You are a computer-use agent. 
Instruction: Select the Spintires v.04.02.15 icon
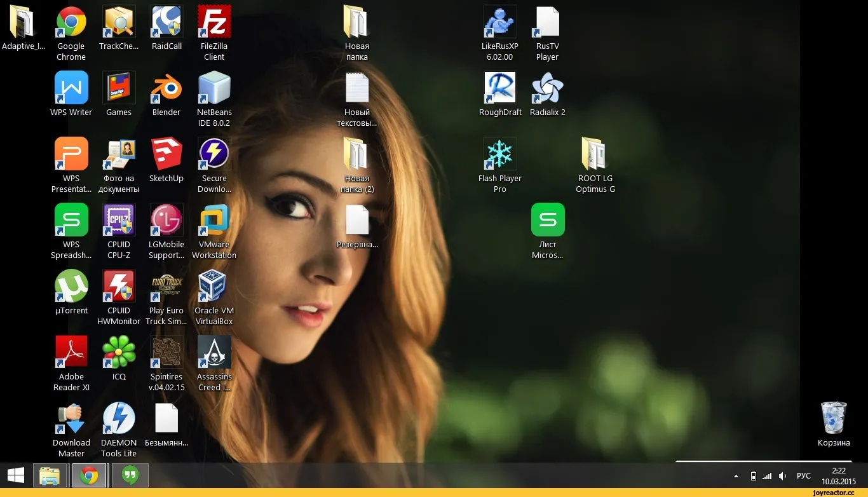pyautogui.click(x=166, y=352)
